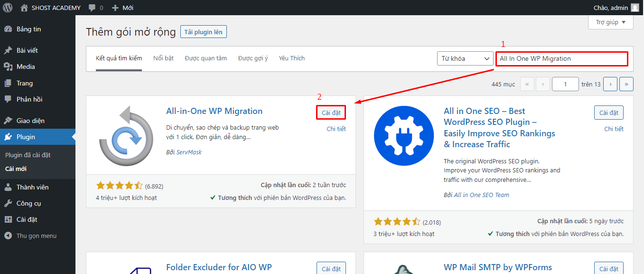Install All-in-One WP Migration via Cài đặt
The height and width of the screenshot is (274, 644).
coord(331,112)
